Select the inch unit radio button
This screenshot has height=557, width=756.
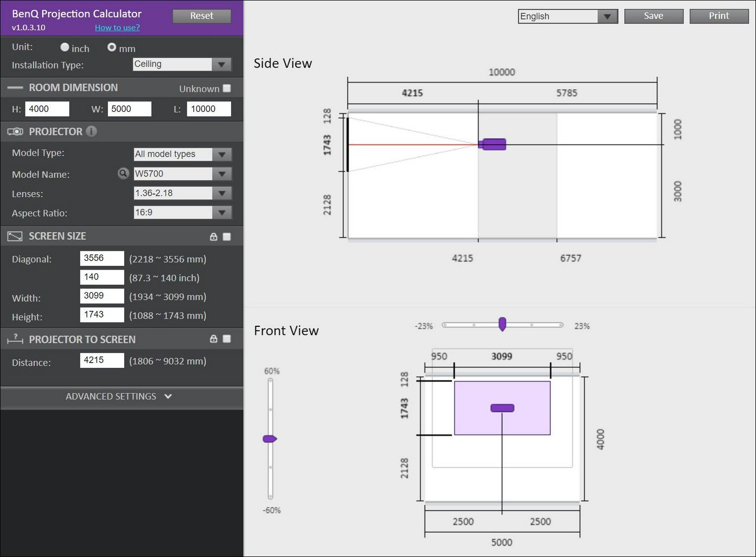[x=65, y=48]
